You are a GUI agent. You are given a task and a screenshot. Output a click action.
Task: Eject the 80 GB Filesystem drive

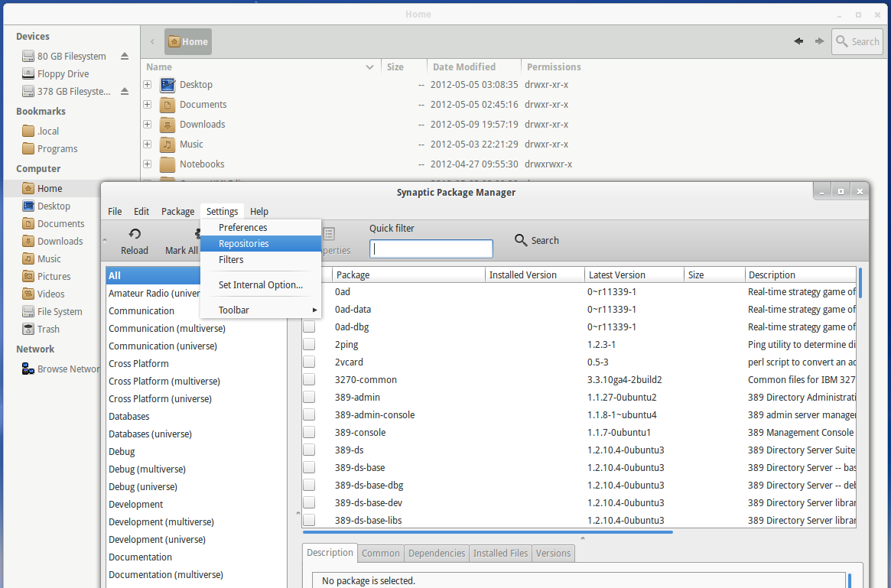click(x=125, y=56)
